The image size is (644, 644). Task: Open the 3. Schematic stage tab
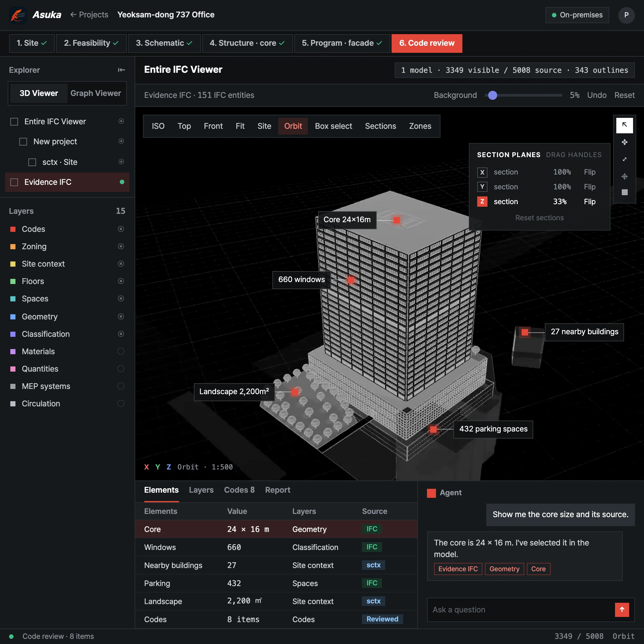164,43
